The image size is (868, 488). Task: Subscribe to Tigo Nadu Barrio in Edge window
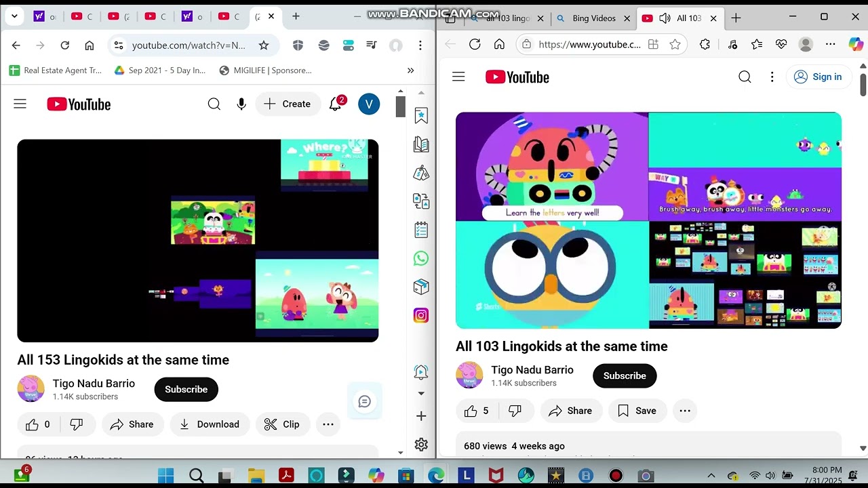[x=625, y=375]
